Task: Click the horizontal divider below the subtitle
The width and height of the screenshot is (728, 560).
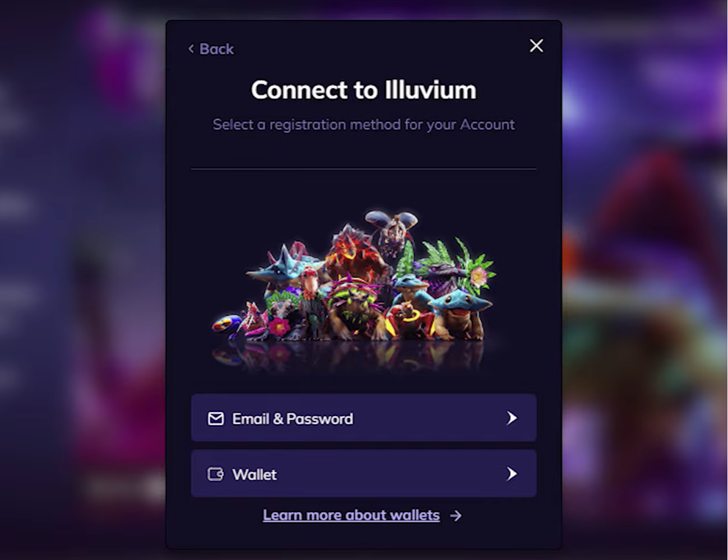Action: pyautogui.click(x=364, y=169)
